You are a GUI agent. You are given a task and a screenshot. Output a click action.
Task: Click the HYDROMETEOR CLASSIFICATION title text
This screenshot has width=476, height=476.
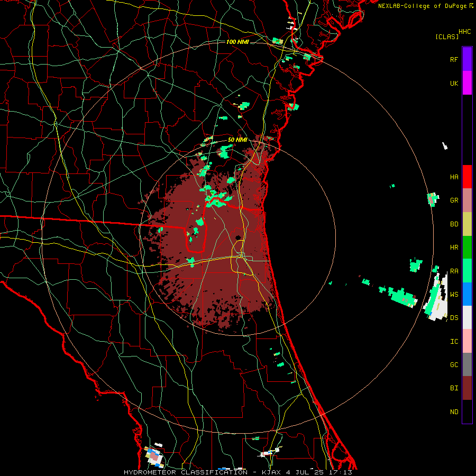click(186, 472)
